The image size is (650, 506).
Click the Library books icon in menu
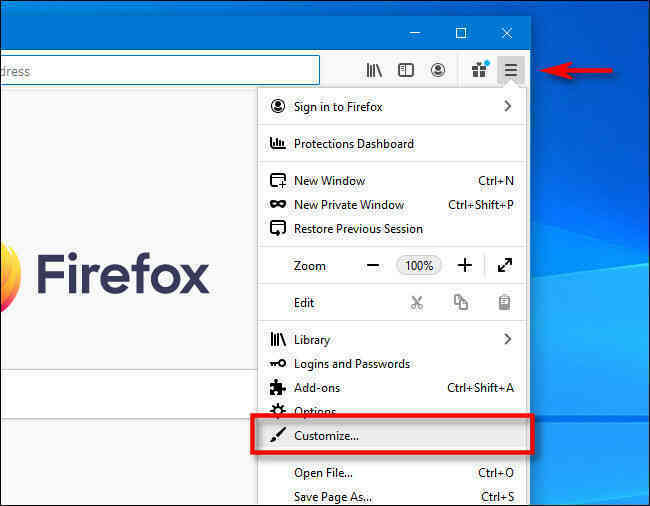click(x=278, y=339)
